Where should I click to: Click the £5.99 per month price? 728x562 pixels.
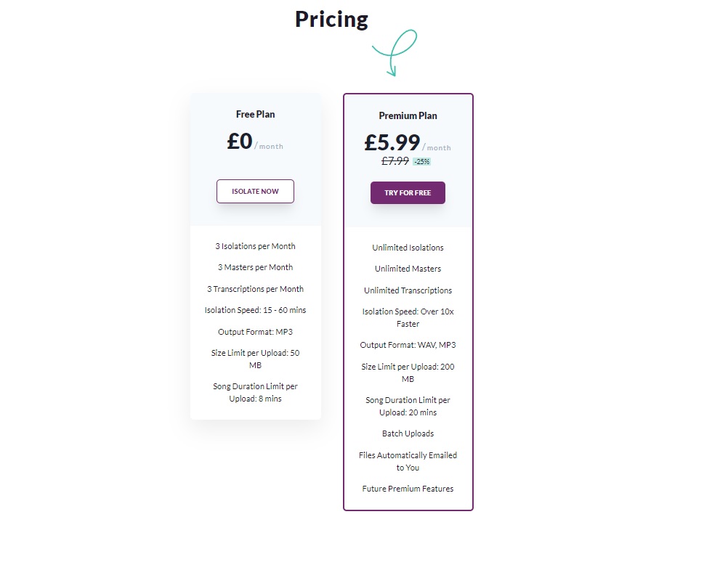click(x=408, y=142)
